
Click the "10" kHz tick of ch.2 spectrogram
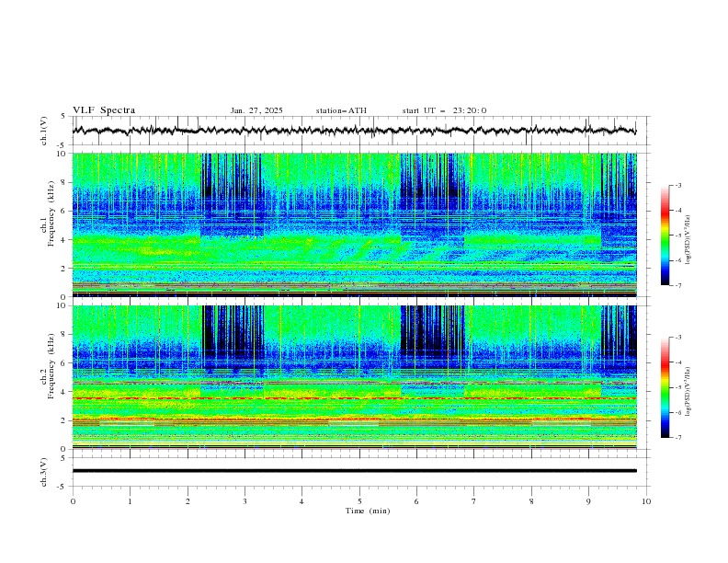coord(63,305)
